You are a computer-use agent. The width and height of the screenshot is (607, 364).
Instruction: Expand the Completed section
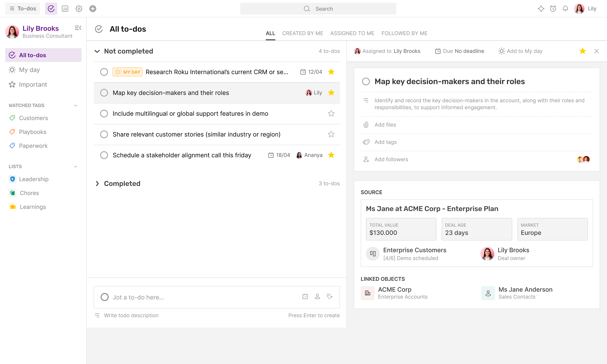(x=97, y=183)
